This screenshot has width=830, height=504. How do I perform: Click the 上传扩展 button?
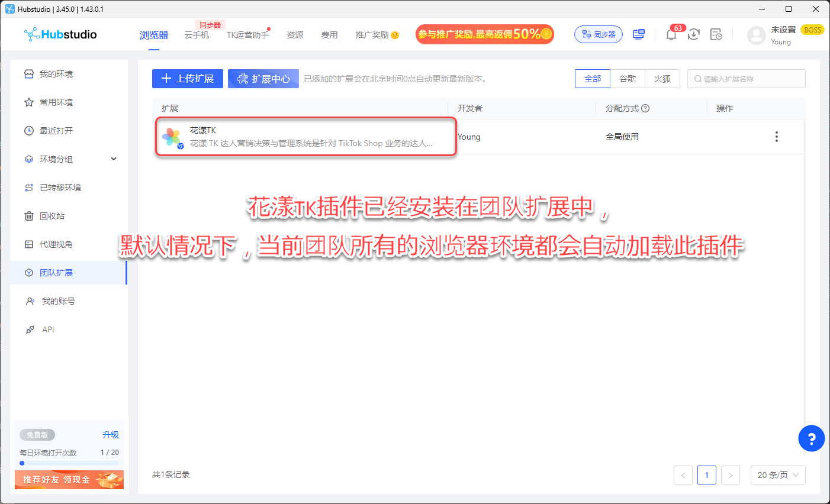point(188,79)
